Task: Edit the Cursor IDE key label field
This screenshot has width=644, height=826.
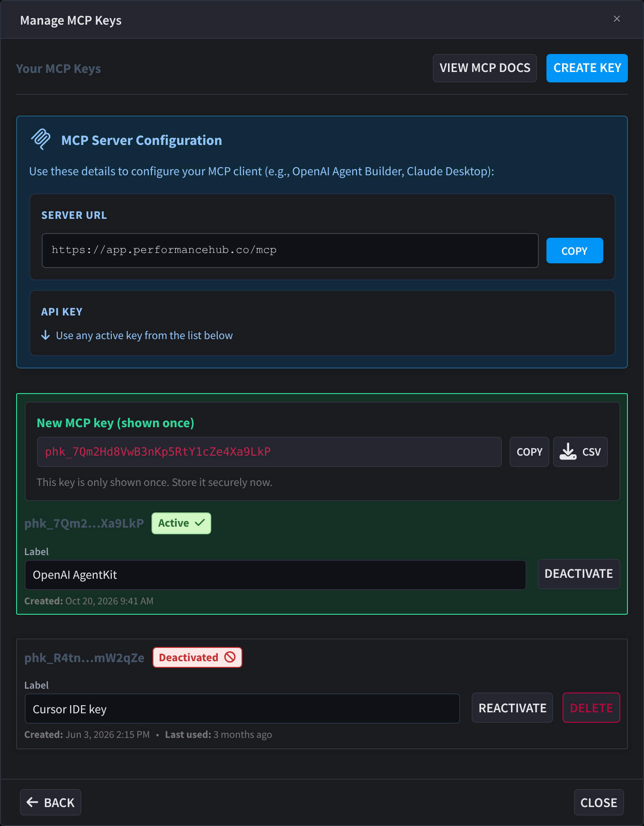Action: point(242,709)
